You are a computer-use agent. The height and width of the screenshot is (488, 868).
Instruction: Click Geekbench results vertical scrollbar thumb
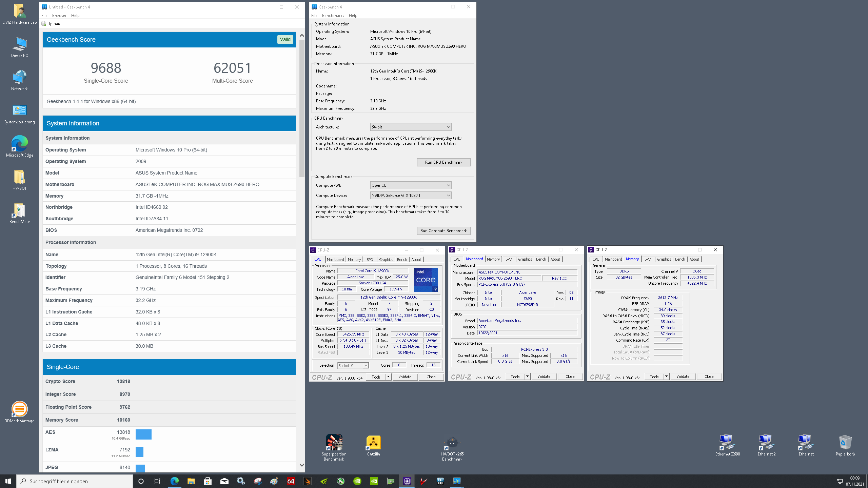tap(302, 108)
